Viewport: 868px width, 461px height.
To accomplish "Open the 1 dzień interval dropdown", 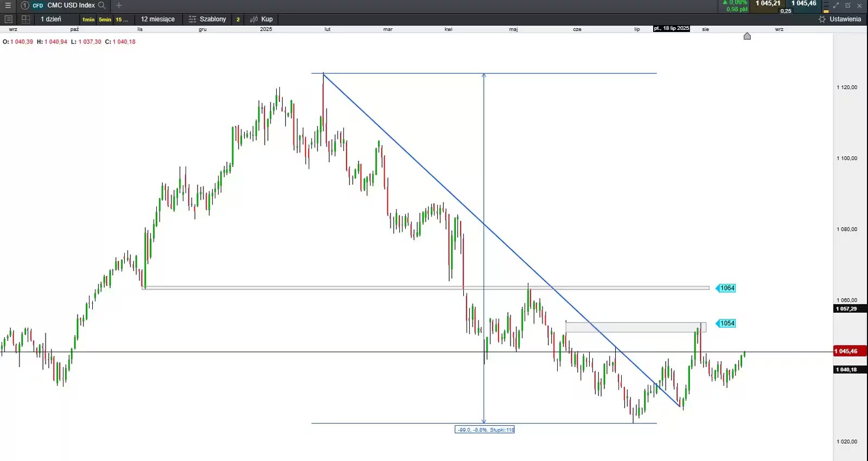I will click(x=51, y=19).
